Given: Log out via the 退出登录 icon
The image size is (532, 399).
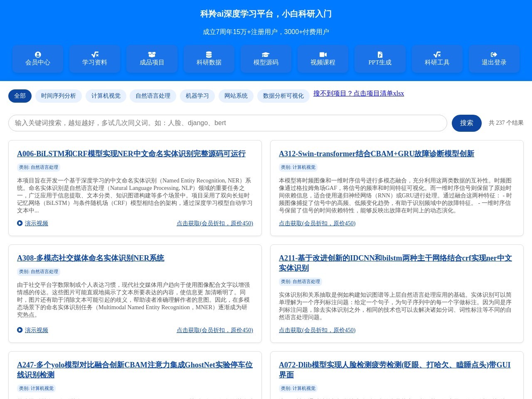Looking at the screenshot, I should click(x=494, y=59).
